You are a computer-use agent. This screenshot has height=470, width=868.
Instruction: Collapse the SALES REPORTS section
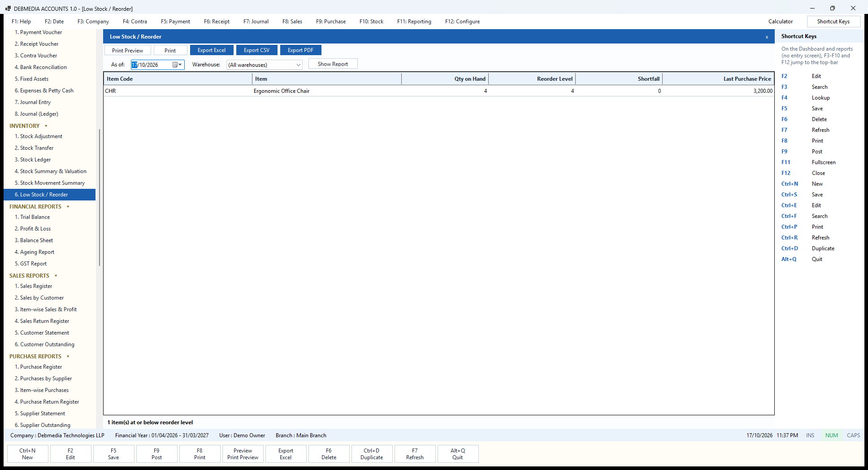coord(56,276)
